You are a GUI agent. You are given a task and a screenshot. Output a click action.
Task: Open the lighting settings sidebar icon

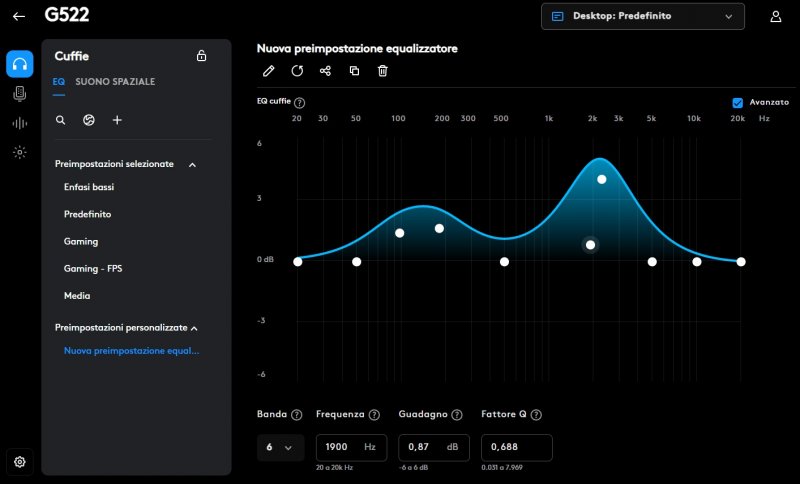(19, 152)
